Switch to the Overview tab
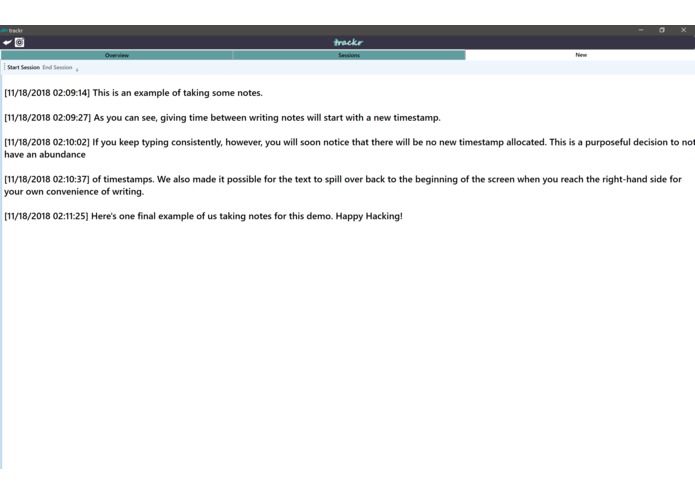The image size is (695, 494). (117, 55)
